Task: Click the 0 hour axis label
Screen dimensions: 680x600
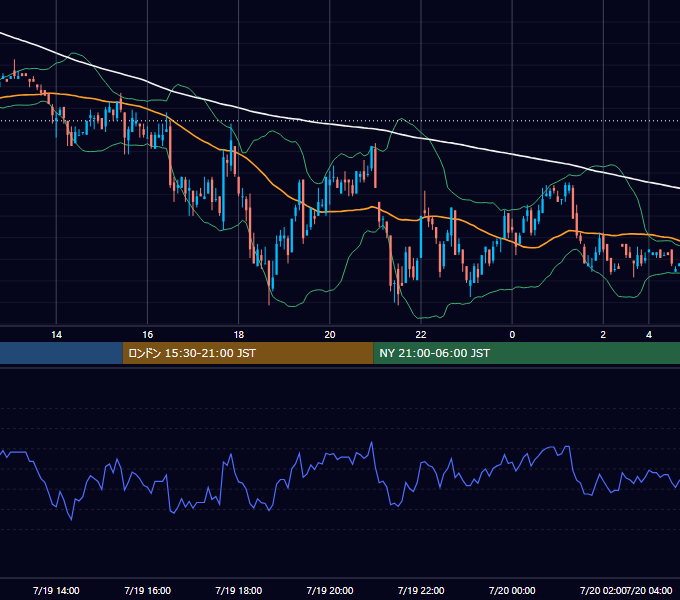Action: [x=512, y=335]
